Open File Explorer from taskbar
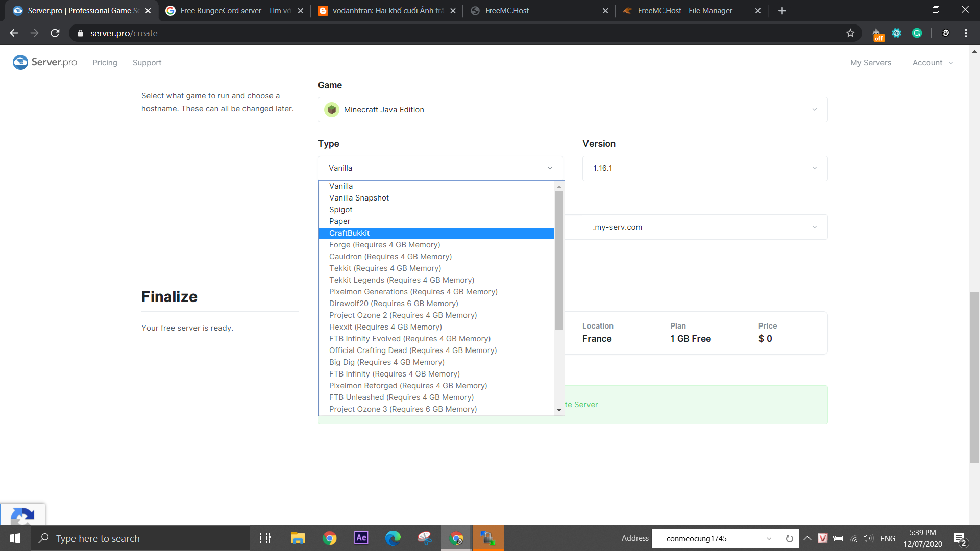The height and width of the screenshot is (551, 980). pyautogui.click(x=298, y=538)
